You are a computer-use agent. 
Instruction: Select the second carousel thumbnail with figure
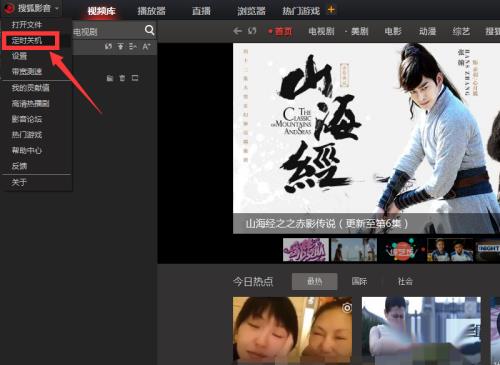pyautogui.click(x=354, y=250)
